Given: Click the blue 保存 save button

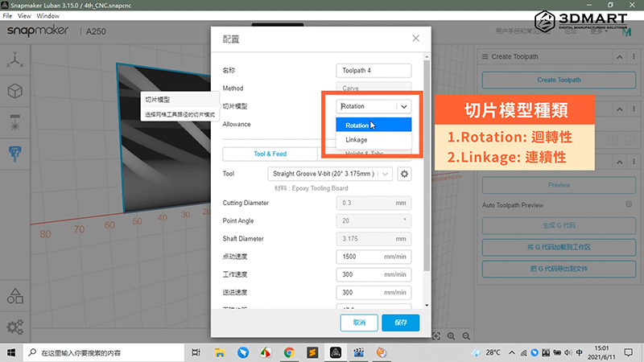Looking at the screenshot, I should pos(400,323).
